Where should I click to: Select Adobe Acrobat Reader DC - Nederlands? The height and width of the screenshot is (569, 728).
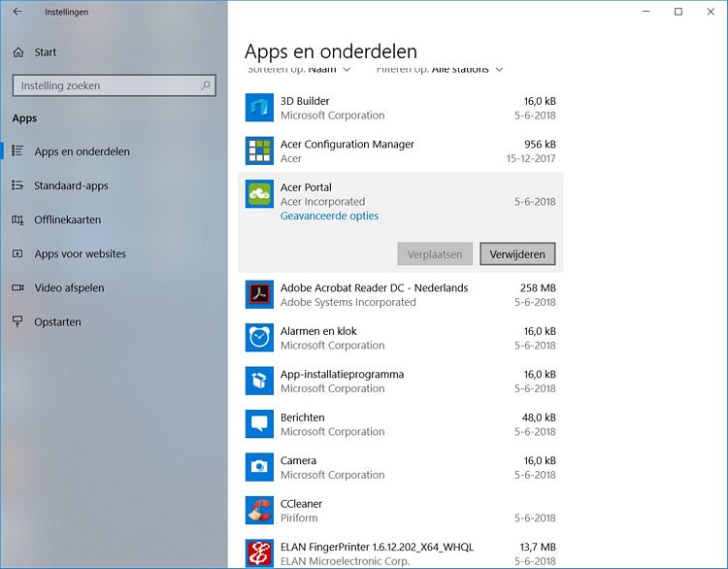pyautogui.click(x=374, y=287)
